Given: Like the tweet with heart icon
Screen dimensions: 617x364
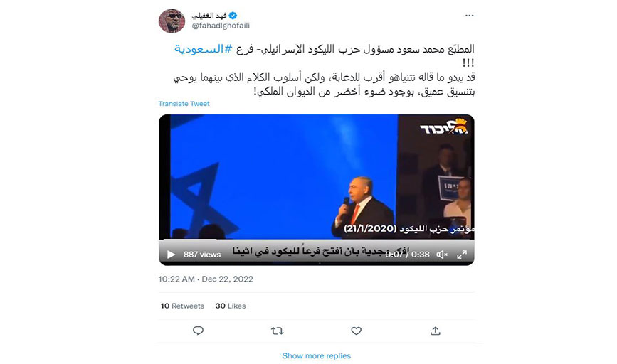Looking at the screenshot, I should click(356, 331).
